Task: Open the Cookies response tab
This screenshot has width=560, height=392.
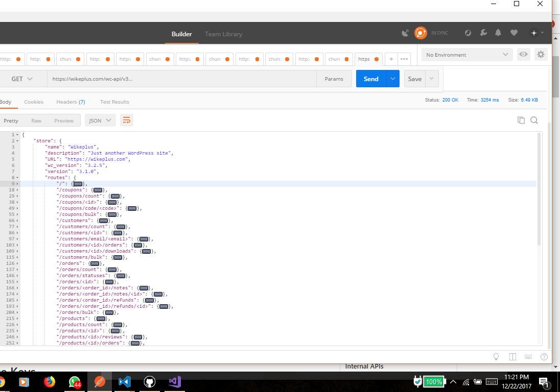Action: [34, 102]
